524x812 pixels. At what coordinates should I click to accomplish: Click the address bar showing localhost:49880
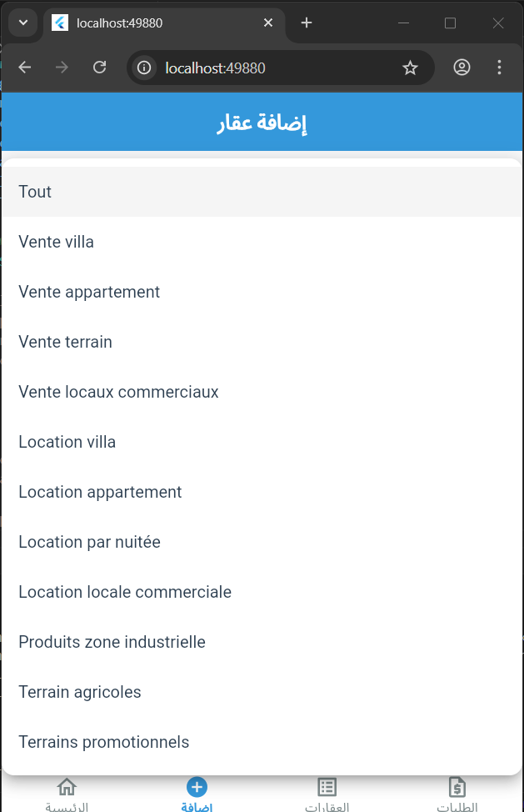pyautogui.click(x=267, y=68)
